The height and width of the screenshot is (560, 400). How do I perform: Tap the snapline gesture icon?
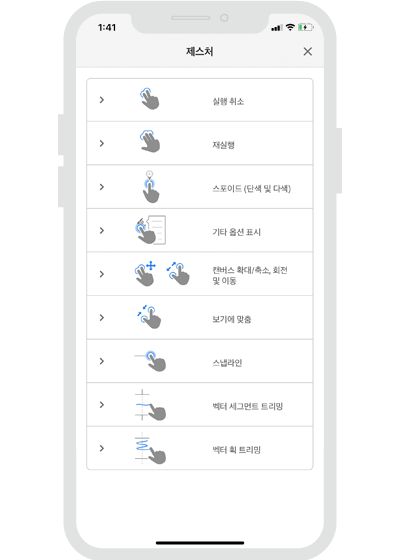pos(150,361)
